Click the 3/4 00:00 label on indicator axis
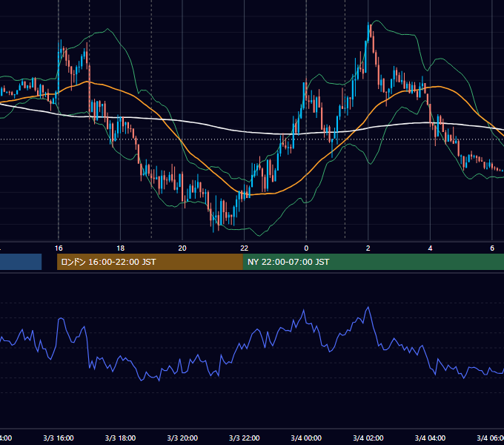504x445 pixels. coord(306,438)
